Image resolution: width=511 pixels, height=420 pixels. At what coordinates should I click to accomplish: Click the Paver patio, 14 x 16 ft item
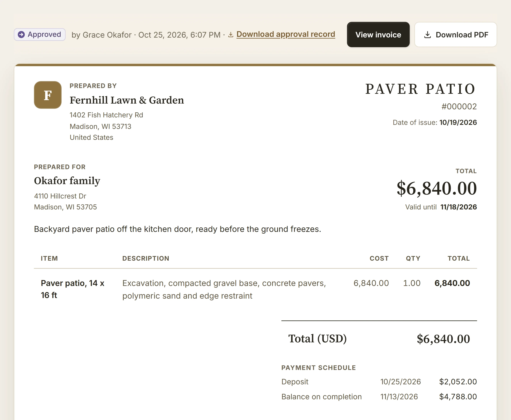(x=73, y=289)
